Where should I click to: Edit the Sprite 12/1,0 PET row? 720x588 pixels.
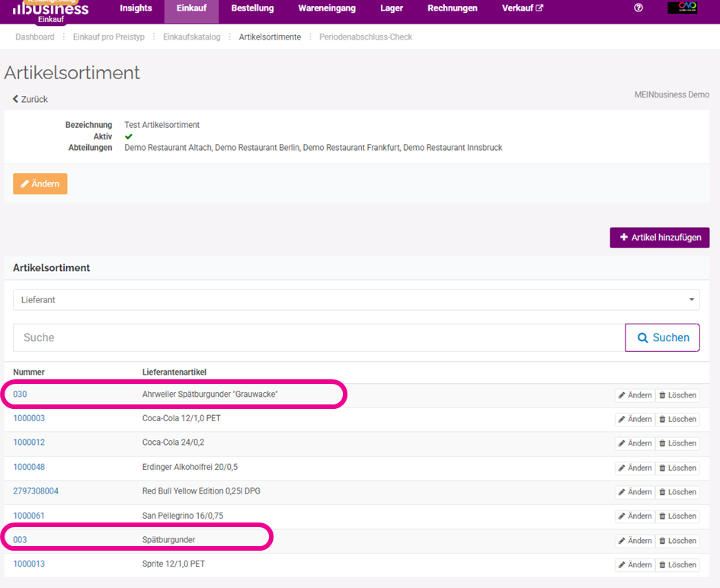point(635,564)
